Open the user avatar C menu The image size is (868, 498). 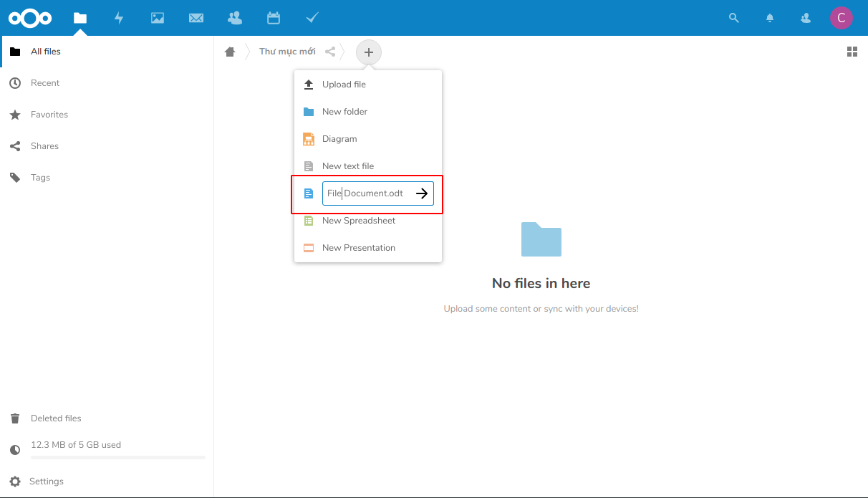[x=842, y=18]
